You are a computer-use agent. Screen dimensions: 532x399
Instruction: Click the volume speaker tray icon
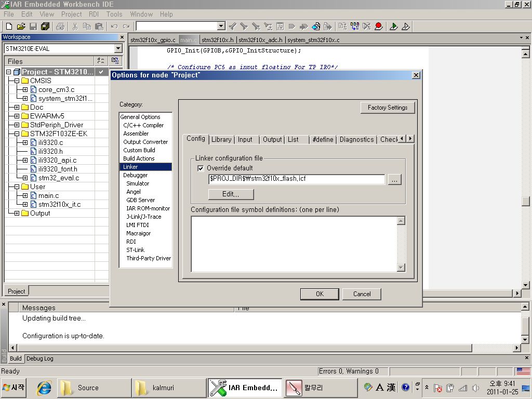point(475,388)
